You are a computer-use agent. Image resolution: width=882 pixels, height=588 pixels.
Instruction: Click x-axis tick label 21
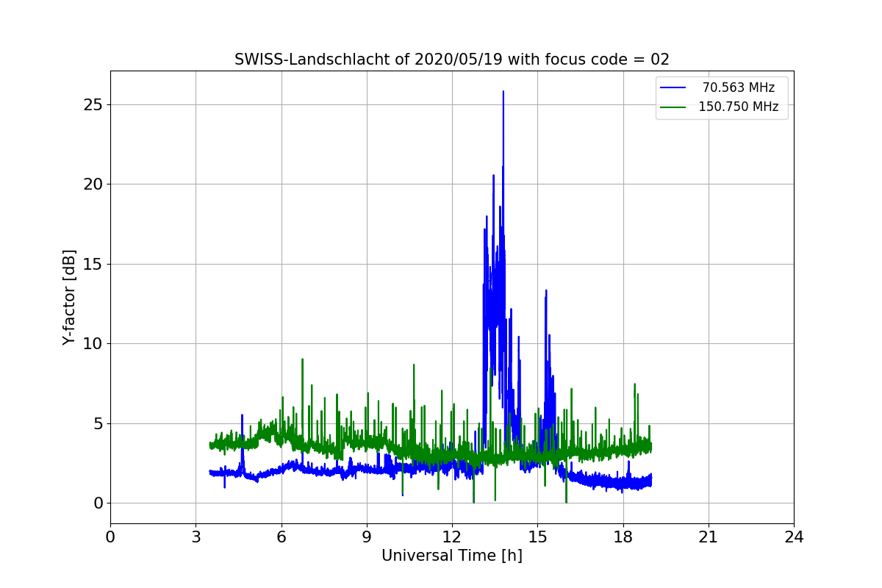coord(709,537)
